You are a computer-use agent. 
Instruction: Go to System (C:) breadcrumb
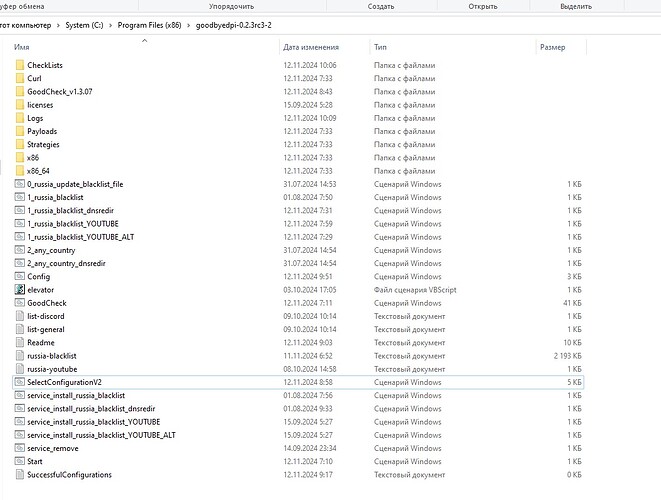pyautogui.click(x=84, y=25)
